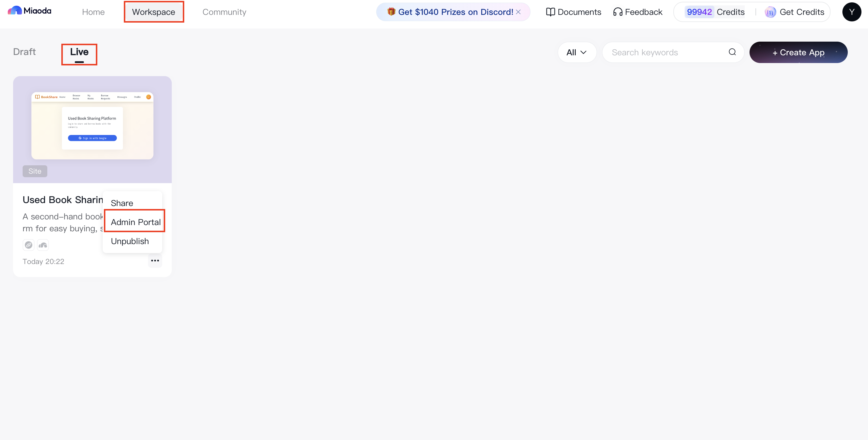The image size is (868, 440).
Task: Click the Miaoda badge icon on card
Action: (43, 245)
